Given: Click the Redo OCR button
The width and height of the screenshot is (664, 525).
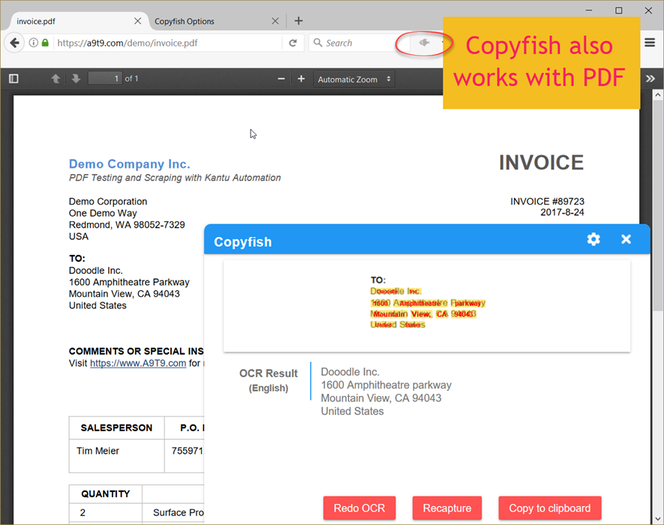Looking at the screenshot, I should [x=360, y=508].
